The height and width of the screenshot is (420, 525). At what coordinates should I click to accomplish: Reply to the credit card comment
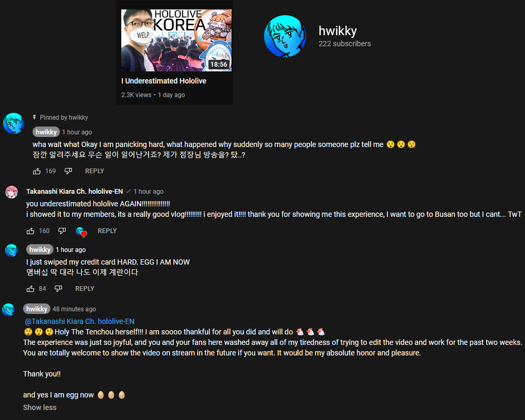pos(85,289)
